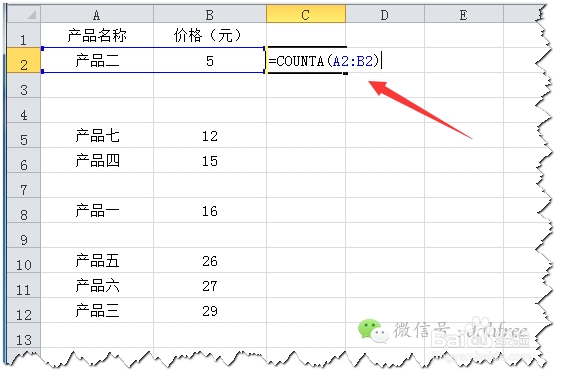This screenshot has height=377, width=562.
Task: Select row 7 header
Action: 24,185
